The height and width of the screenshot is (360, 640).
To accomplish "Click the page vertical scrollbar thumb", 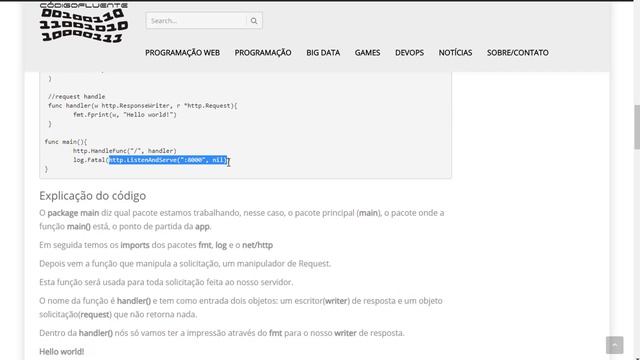I will [x=637, y=127].
